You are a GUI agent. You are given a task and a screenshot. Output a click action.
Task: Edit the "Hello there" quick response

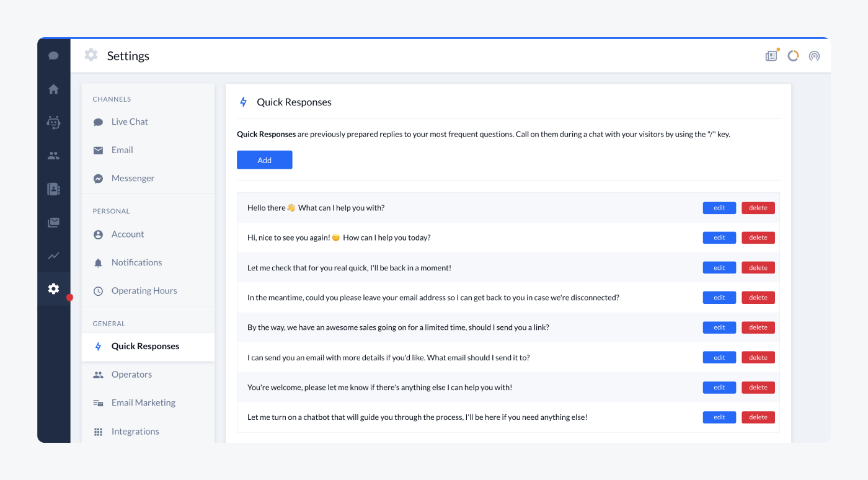pyautogui.click(x=719, y=208)
